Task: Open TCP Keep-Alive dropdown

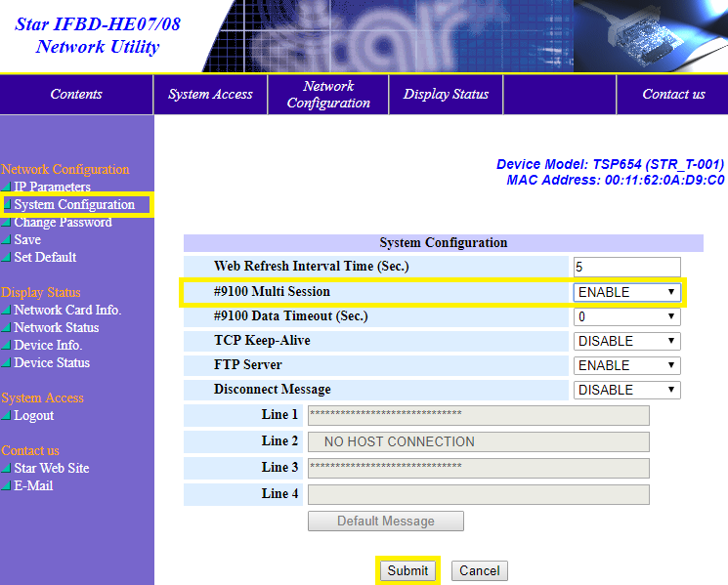Action: coord(626,341)
